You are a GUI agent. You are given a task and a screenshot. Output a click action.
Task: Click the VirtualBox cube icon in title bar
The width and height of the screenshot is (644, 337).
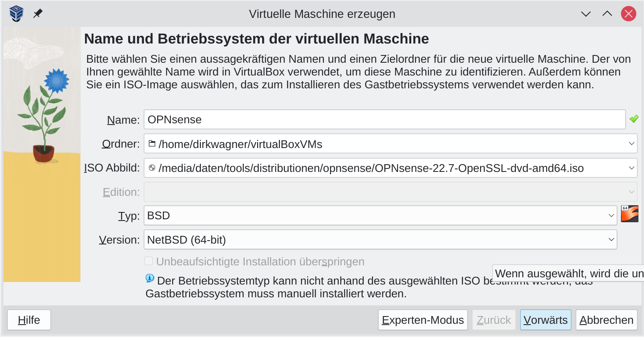tap(16, 14)
